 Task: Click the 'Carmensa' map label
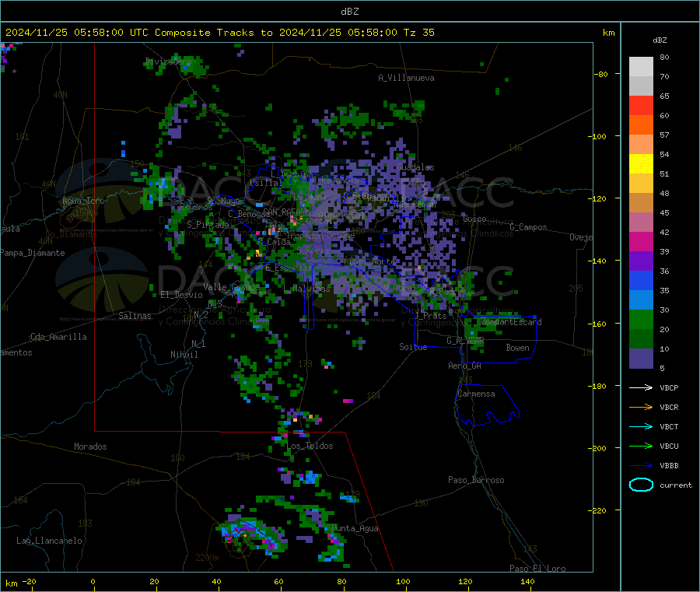[x=476, y=394]
